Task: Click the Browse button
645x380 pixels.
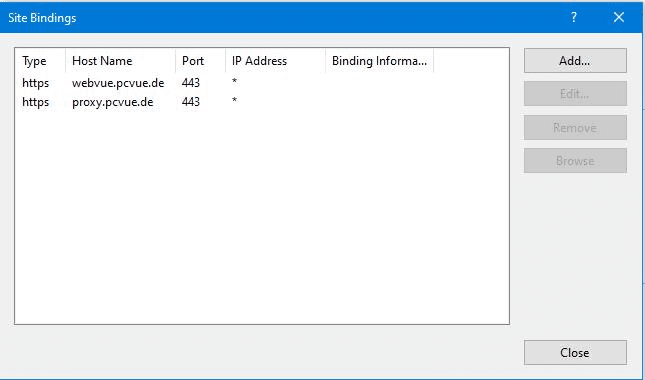Action: click(575, 161)
